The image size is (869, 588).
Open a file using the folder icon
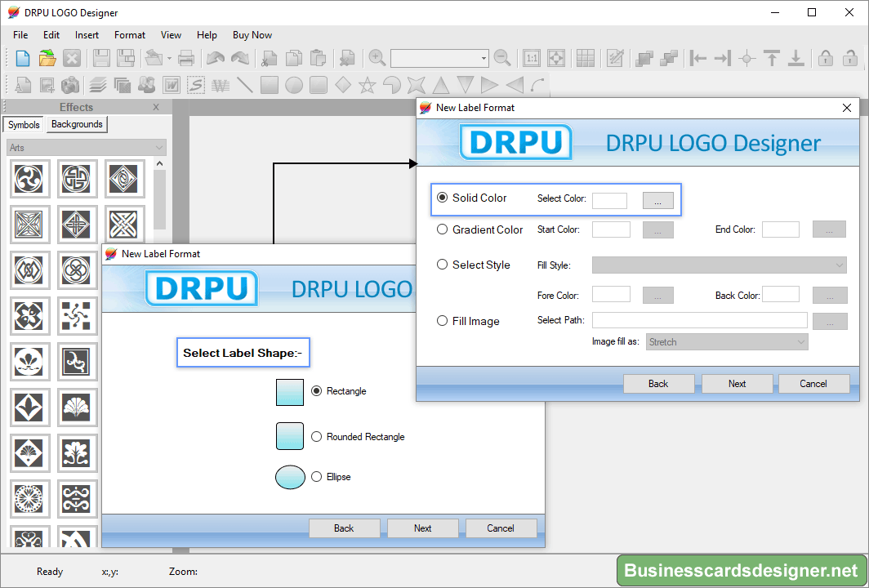47,58
